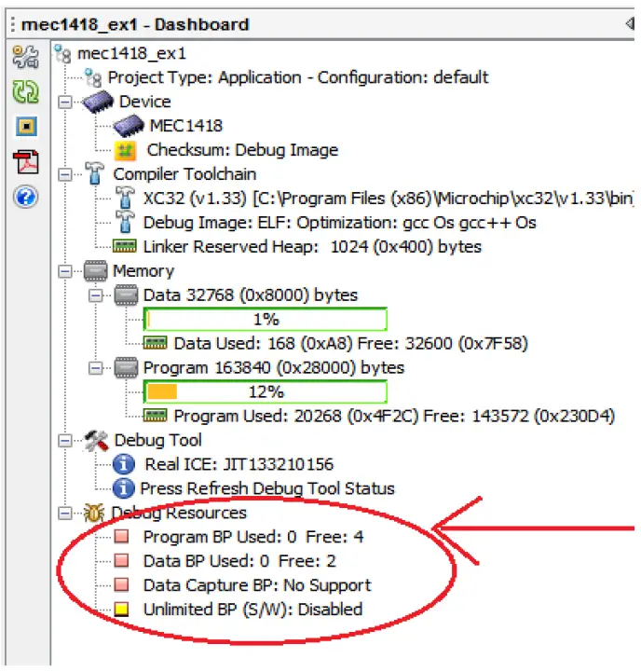The image size is (641, 672).
Task: Select Data Capture BP: No Support
Action: (x=257, y=585)
